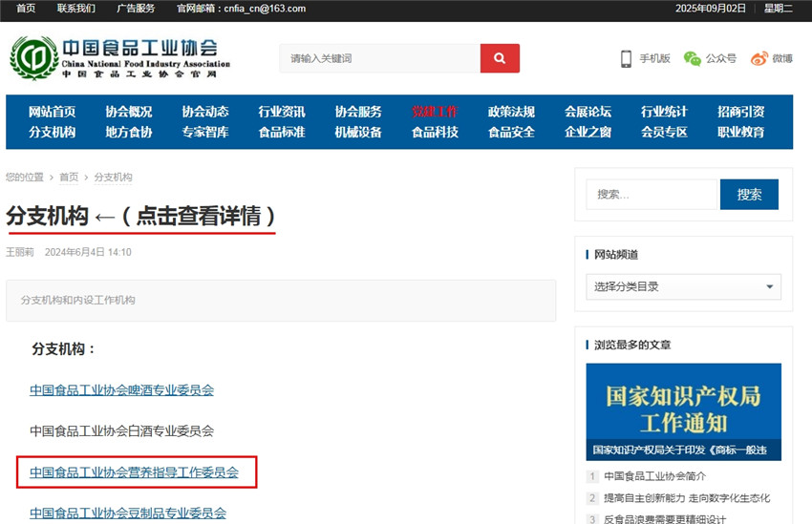Screen dimensions: 812x524
Task: Click the blue 搜索 button
Action: (749, 195)
